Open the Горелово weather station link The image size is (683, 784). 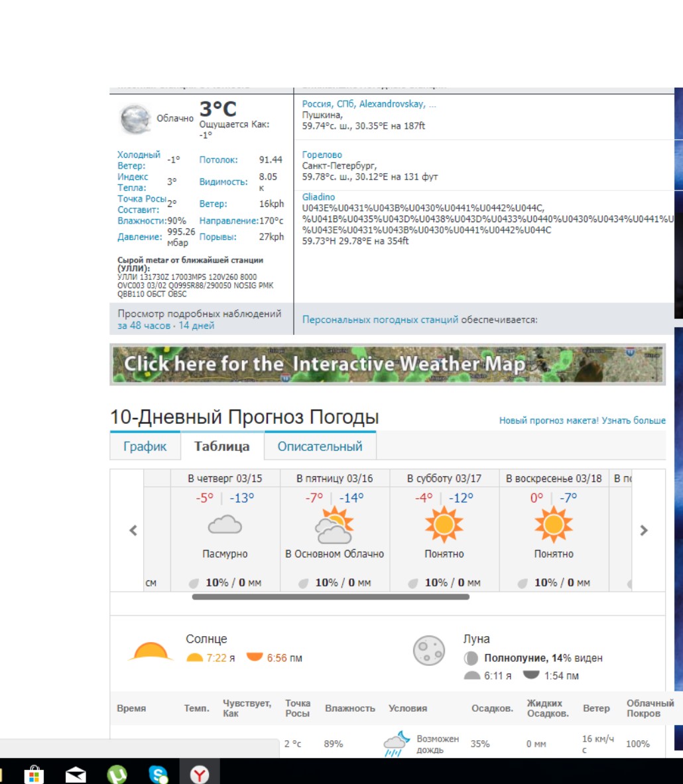(322, 155)
